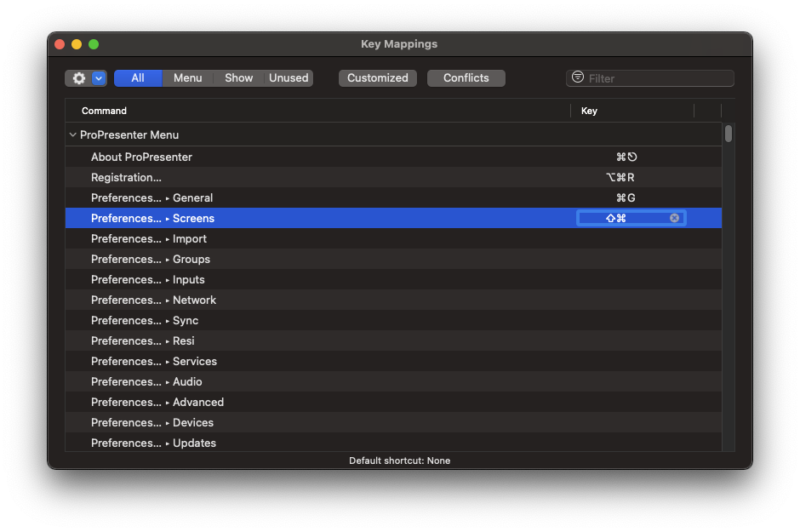Screen dimensions: 800x532
Task: Select the Preferences Groups row
Action: (393, 259)
